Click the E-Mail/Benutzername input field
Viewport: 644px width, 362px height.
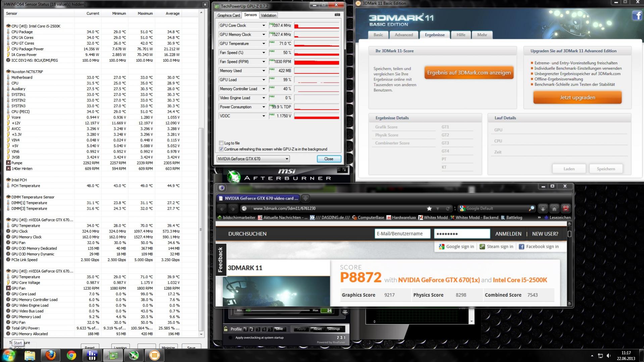pos(402,234)
